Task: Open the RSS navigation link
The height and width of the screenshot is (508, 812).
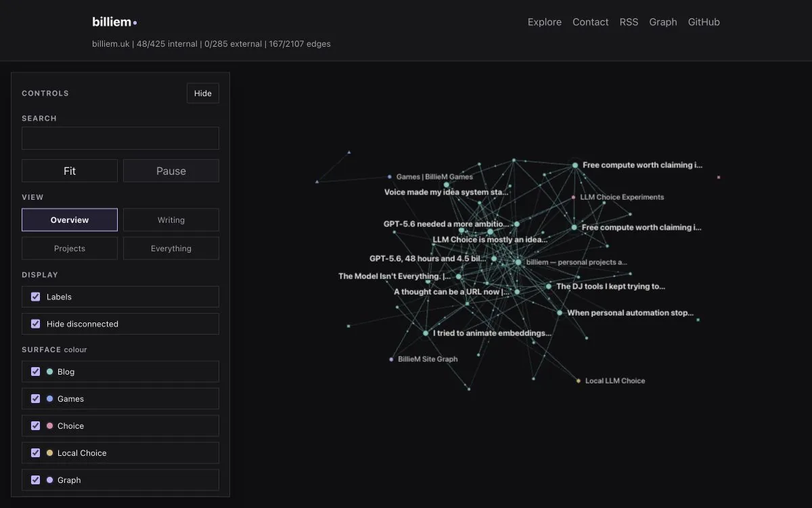Action: tap(629, 22)
